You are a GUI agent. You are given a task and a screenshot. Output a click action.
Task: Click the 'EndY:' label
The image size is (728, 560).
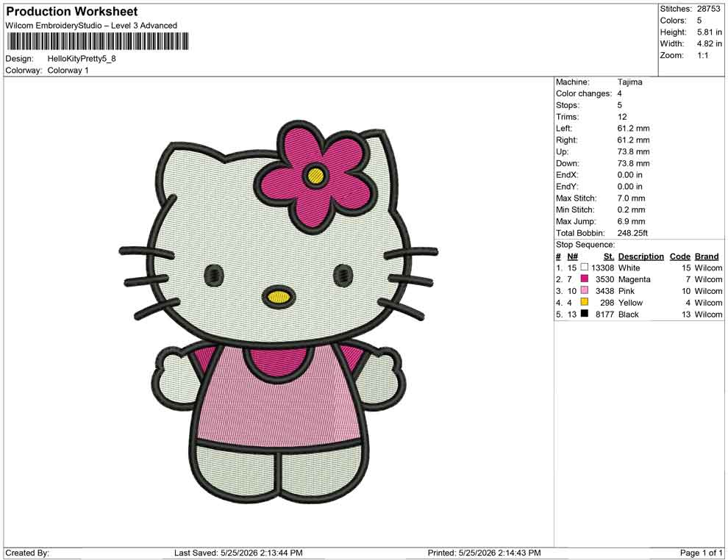click(567, 187)
